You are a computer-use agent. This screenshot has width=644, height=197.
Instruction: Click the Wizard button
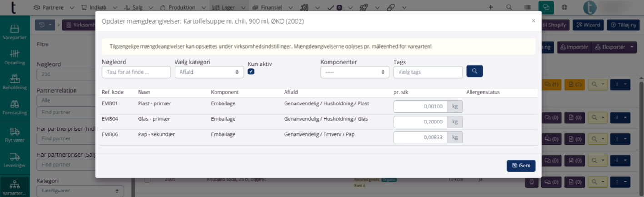[x=588, y=25]
